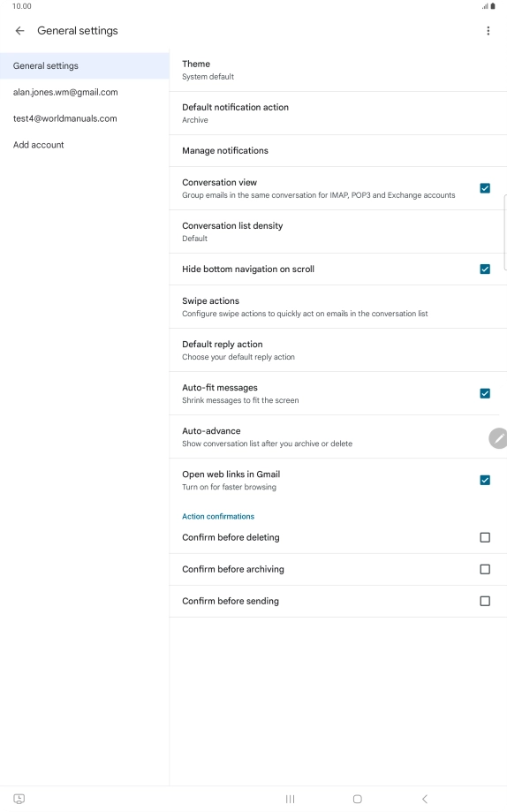The width and height of the screenshot is (507, 812).
Task: Open the Theme selection setting
Action: (338, 70)
